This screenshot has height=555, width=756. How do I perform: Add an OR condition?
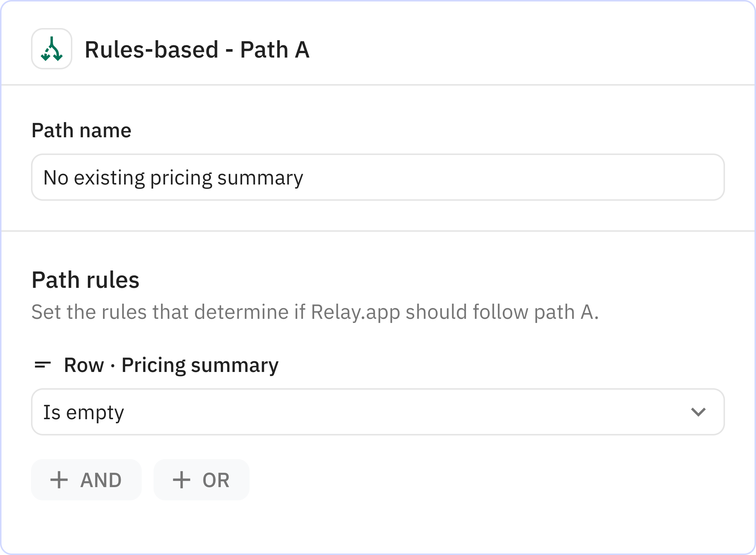coord(201,480)
